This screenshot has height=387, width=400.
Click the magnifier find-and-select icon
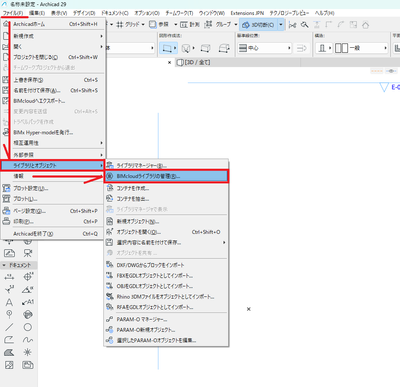[305, 25]
